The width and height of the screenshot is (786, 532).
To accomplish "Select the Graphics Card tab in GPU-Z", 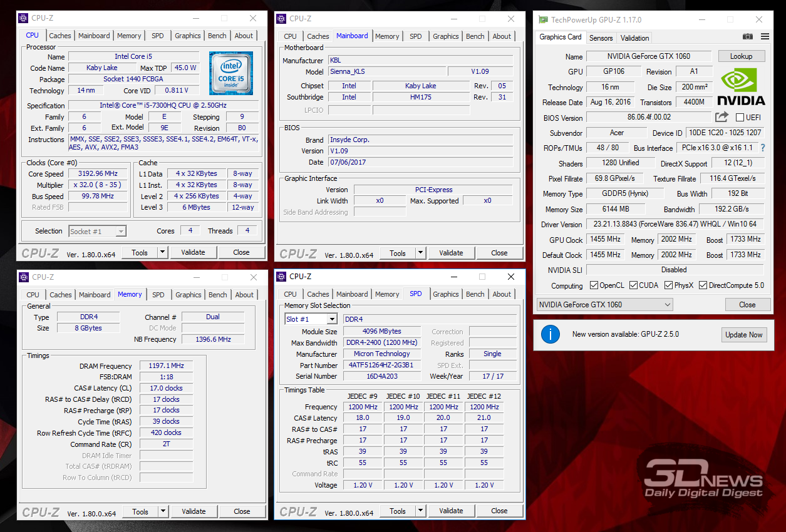I will coord(561,37).
